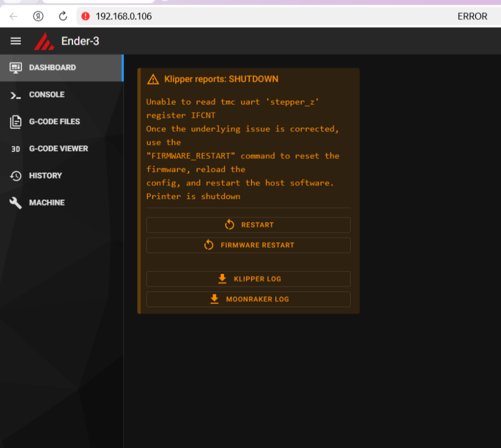Click the Console prompt icon
This screenshot has width=501, height=448.
coord(16,95)
